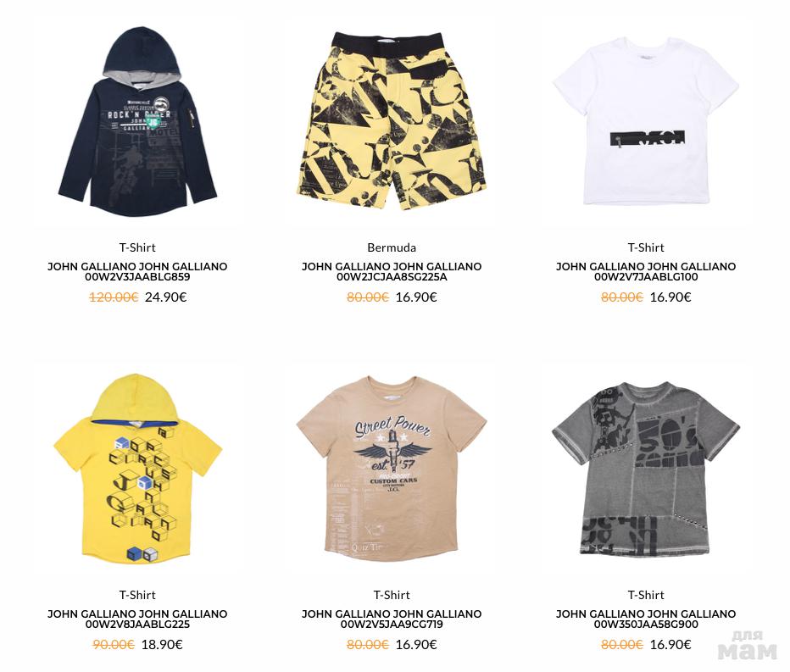Viewport: 790px width, 672px height.
Task: Open the navy Rock'n Rider hoodie image
Action: click(137, 122)
